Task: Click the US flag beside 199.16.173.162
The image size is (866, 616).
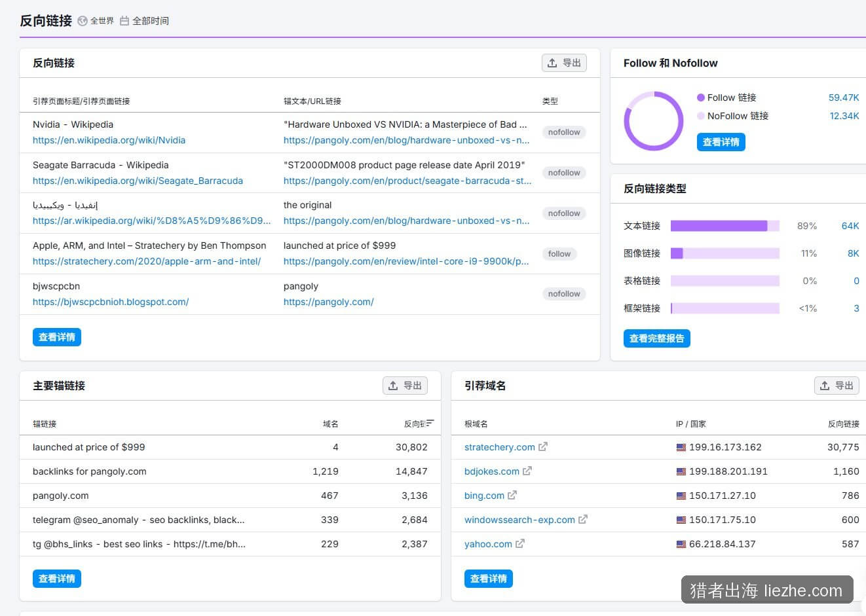Action: 681,448
